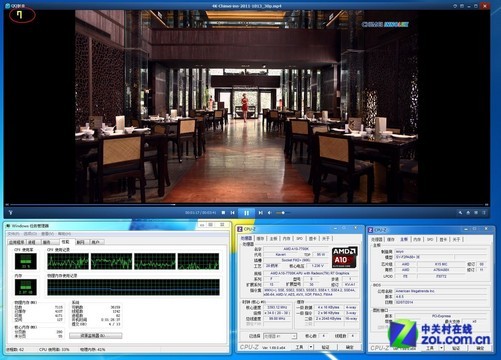Open the 进程 tab in Task Manager
The image size is (501, 360).
(32, 242)
